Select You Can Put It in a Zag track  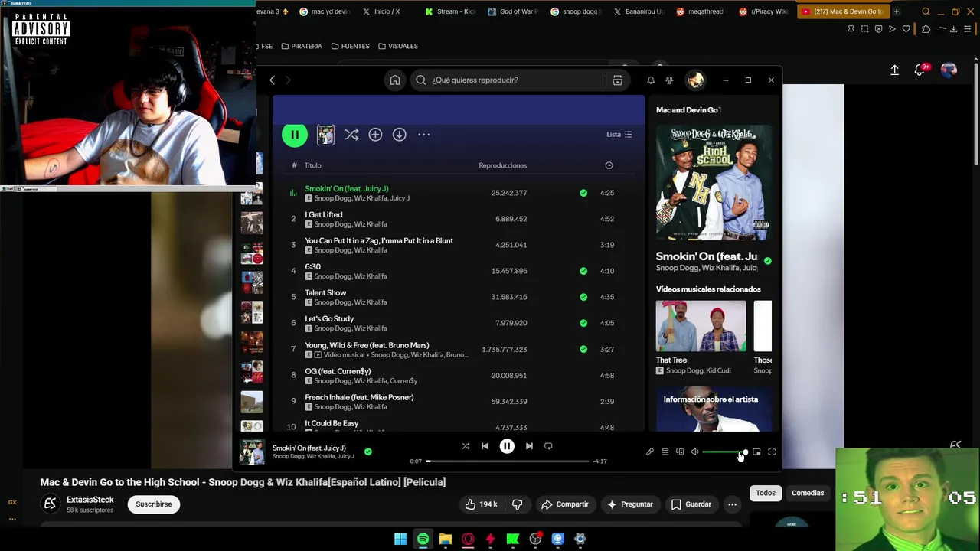coord(379,241)
